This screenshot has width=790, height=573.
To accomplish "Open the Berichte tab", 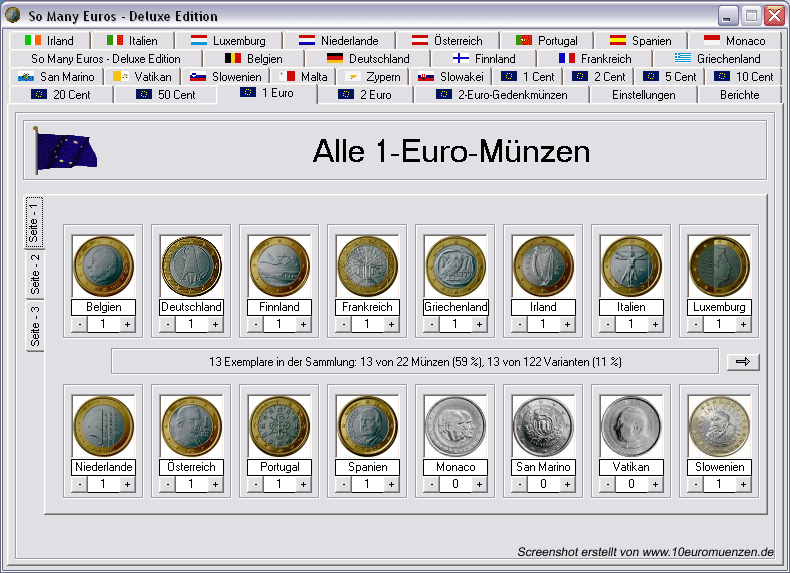I will 739,95.
